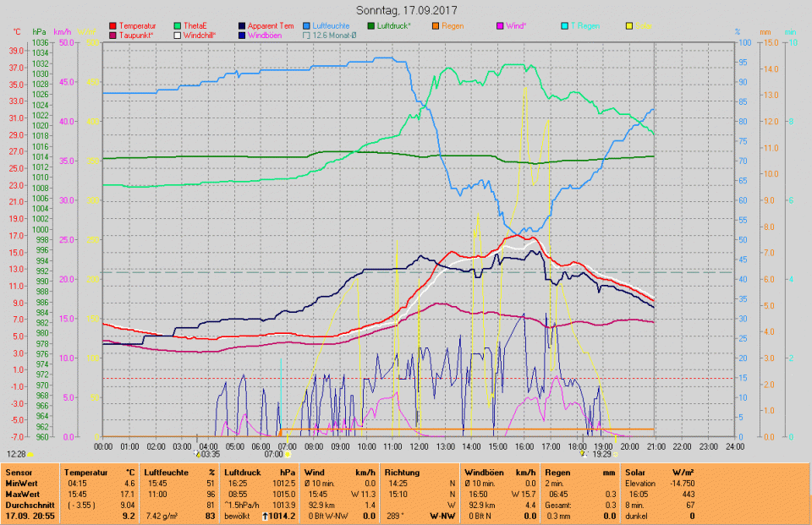This screenshot has width=812, height=525.
Task: Select the Luftdruck column header
Action: [x=240, y=472]
